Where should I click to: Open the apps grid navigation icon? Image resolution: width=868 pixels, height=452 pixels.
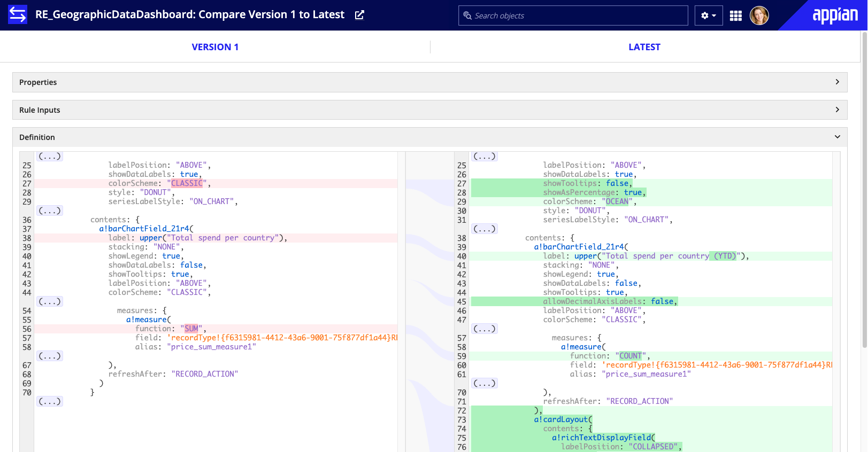coord(736,15)
